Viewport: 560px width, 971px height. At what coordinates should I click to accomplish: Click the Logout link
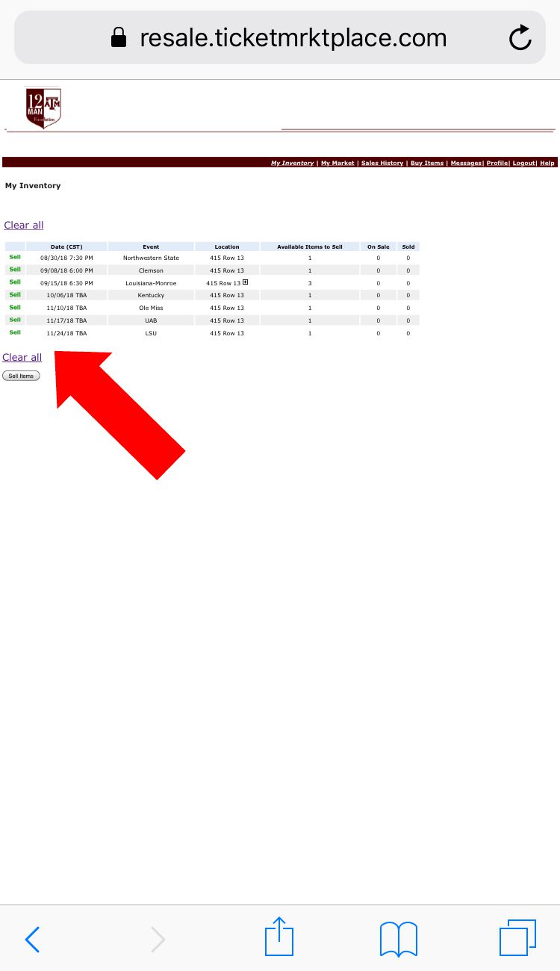point(523,163)
